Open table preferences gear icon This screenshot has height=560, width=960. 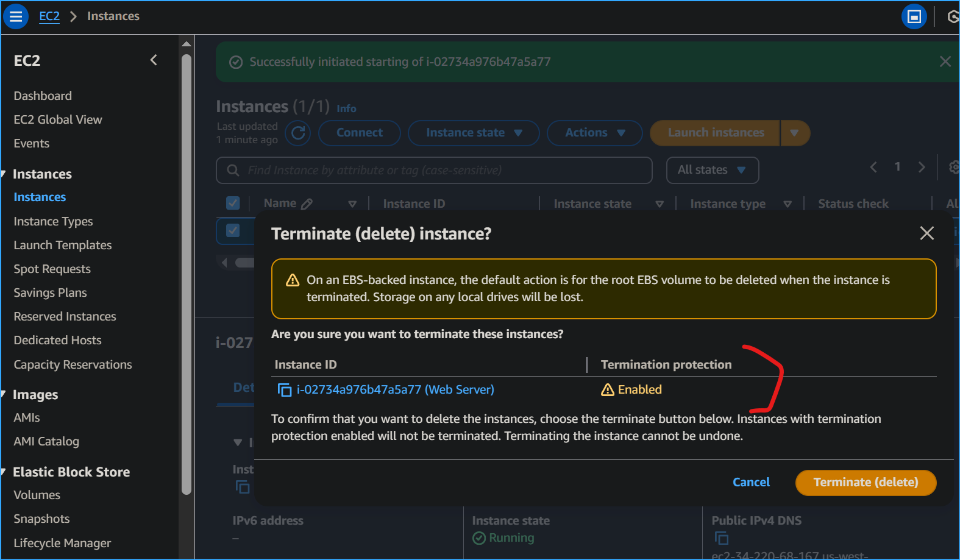[x=954, y=167]
